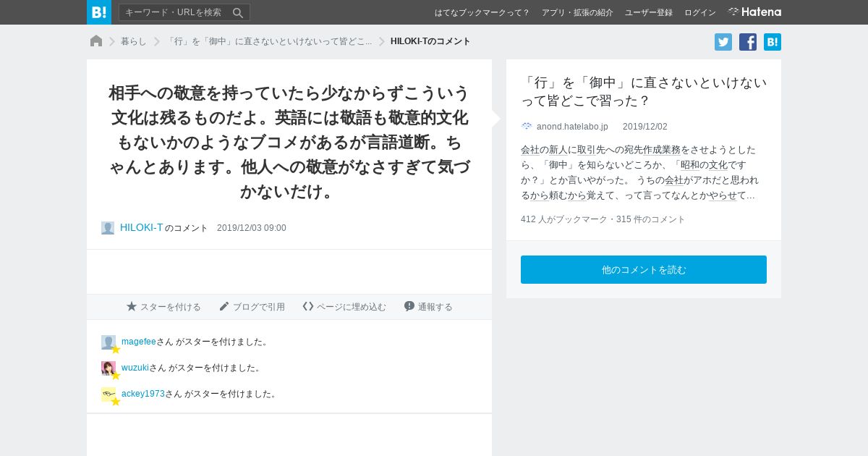Screen dimensions: 868x456
Task: Open wuzuki user link
Action: pos(135,368)
